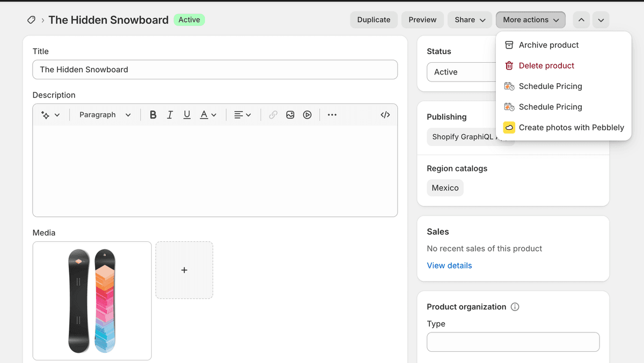Go to the previous product arrow
Screen dimensions: 644x363
click(582, 20)
